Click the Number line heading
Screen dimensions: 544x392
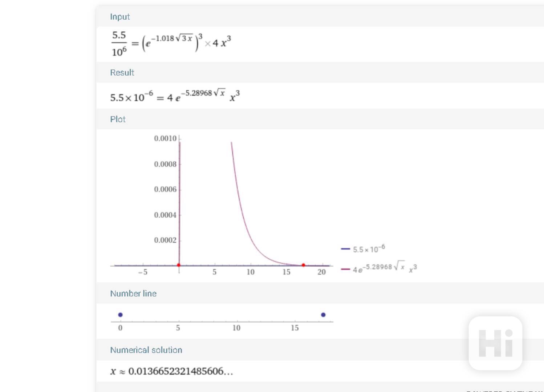[x=133, y=294]
